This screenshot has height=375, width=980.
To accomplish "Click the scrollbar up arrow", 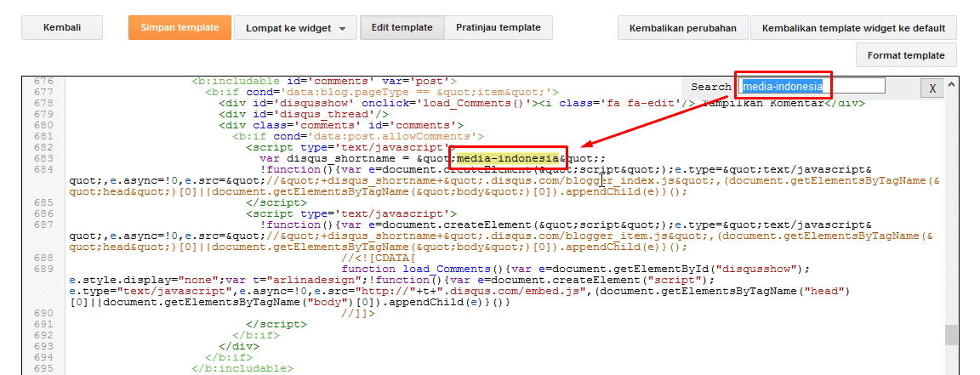I will pos(951,83).
